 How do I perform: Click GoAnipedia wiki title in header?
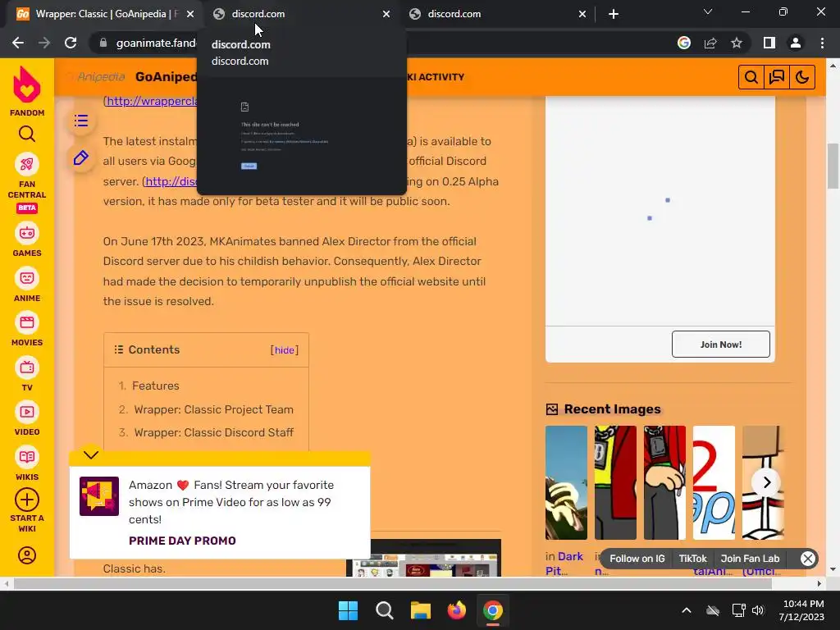[x=166, y=76]
